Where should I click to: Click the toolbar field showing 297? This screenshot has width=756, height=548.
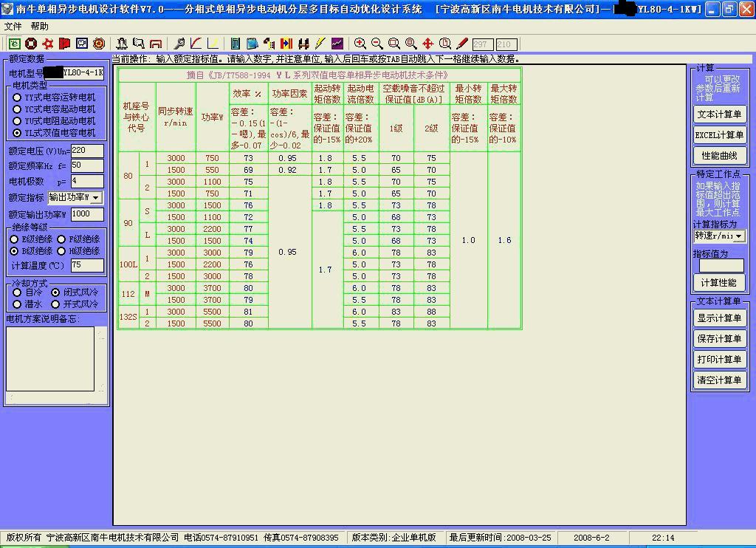[x=483, y=44]
